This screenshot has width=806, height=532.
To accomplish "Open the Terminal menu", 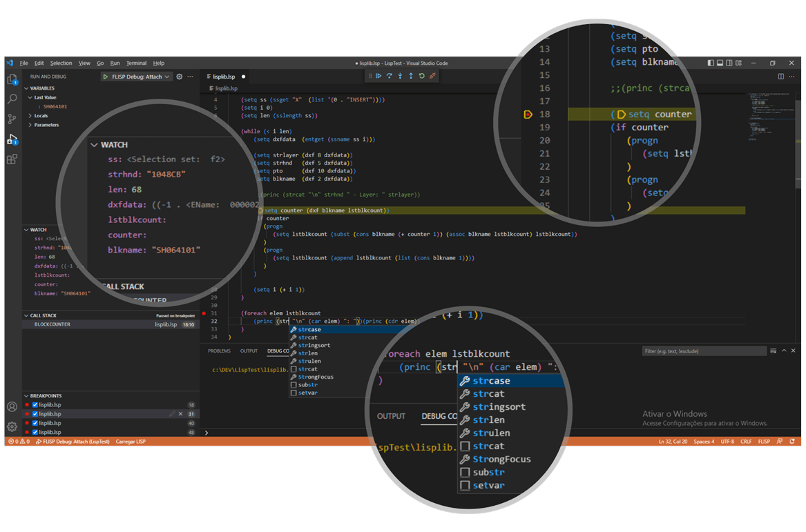I will tap(136, 63).
